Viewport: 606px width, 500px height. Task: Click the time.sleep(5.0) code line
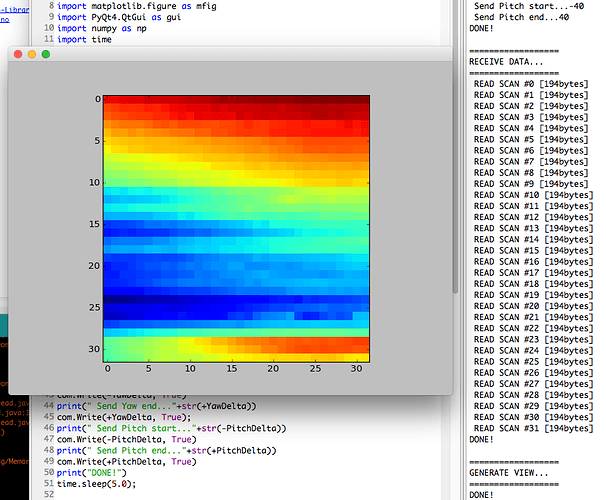pos(98,483)
